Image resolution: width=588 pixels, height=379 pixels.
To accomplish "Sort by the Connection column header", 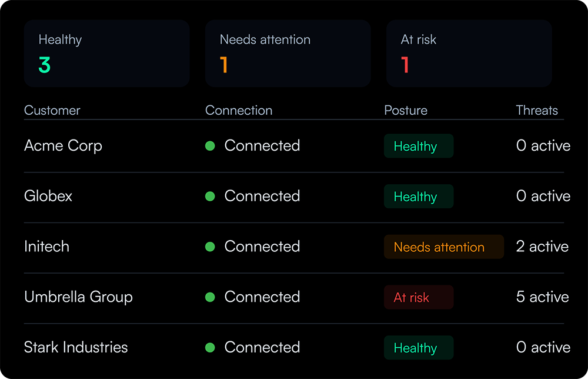I will point(239,110).
